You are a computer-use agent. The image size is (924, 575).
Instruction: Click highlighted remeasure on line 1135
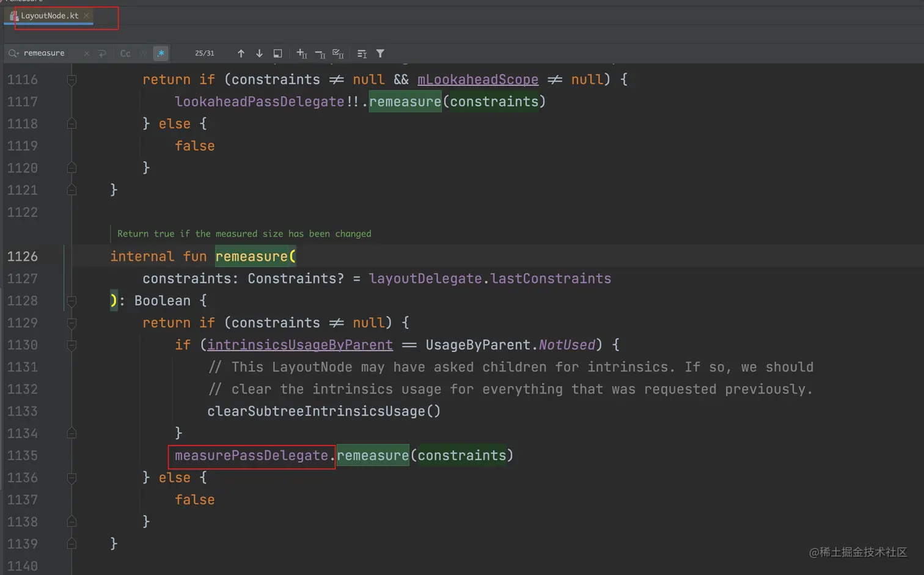tap(373, 455)
